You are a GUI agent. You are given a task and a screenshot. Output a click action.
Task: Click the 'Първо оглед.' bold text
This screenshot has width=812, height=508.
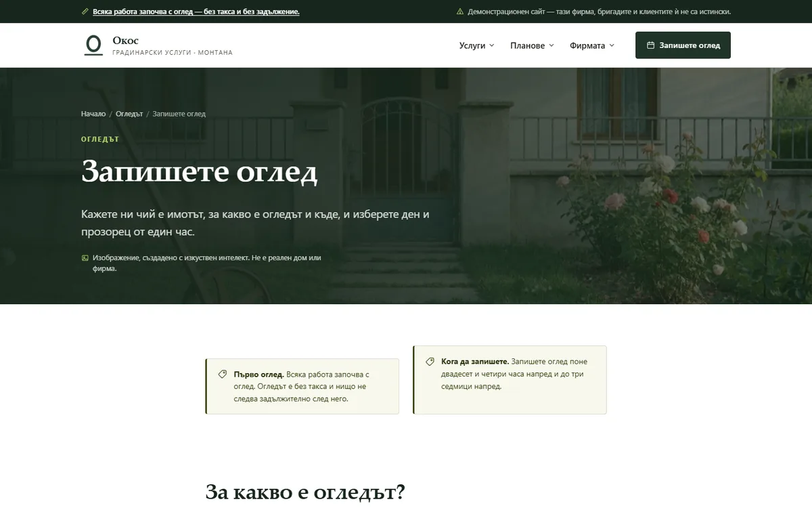258,375
